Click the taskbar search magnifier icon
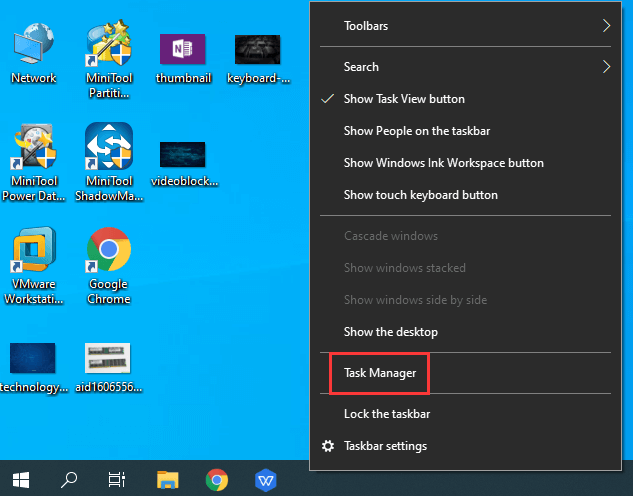633x496 pixels. [69, 480]
